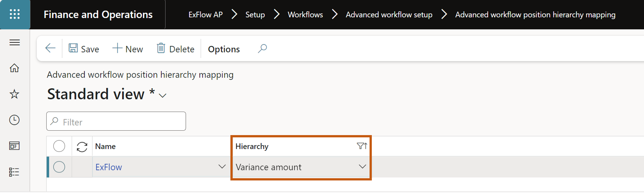This screenshot has height=193, width=644.
Task: Open the app launcher waffle icon
Action: coord(15,14)
